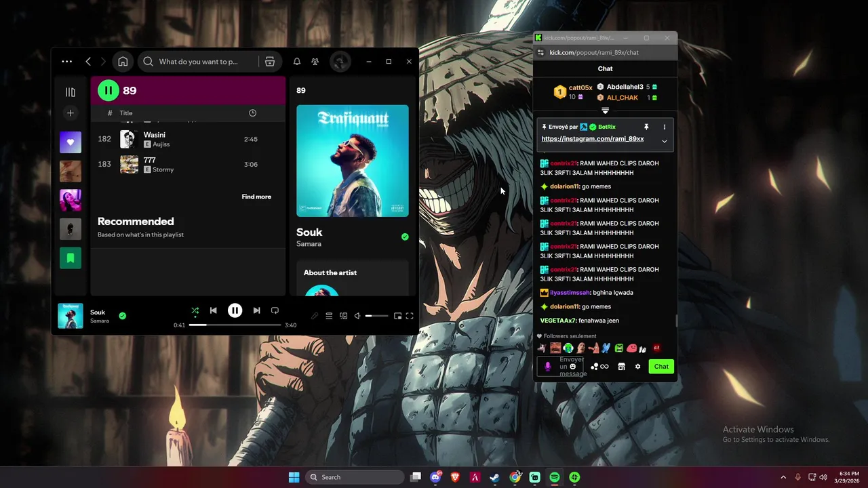This screenshot has width=868, height=488.
Task: Click now-playing bar album thumbnail
Action: (x=71, y=316)
